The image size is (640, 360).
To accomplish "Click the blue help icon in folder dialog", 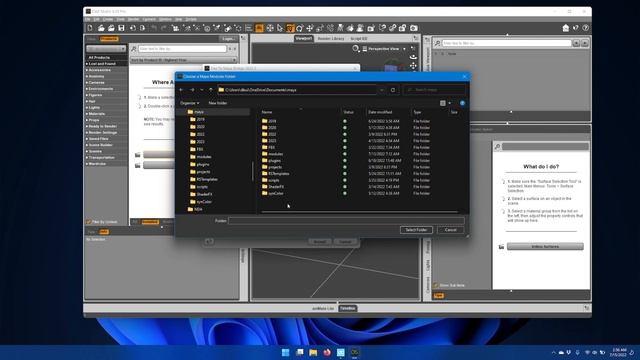I will click(x=462, y=103).
